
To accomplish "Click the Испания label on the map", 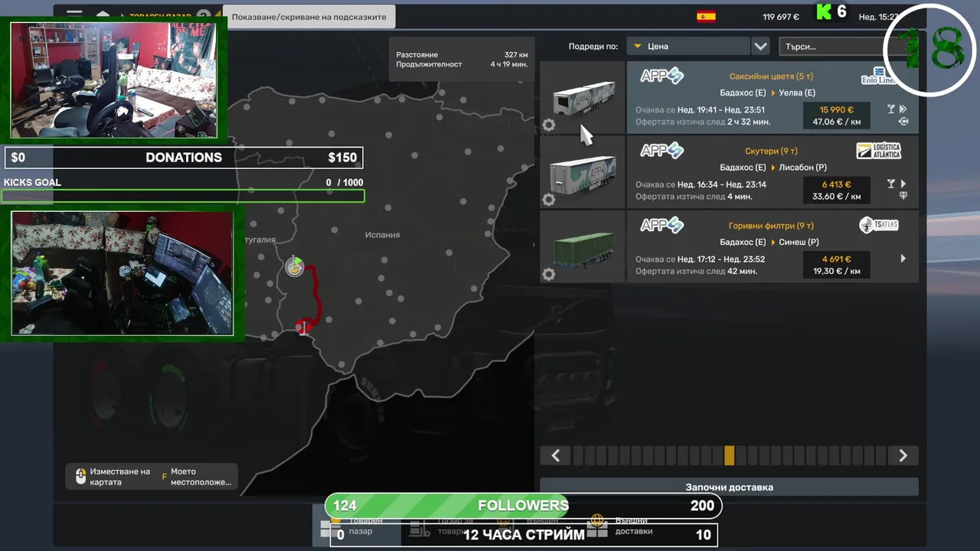I will (x=382, y=235).
